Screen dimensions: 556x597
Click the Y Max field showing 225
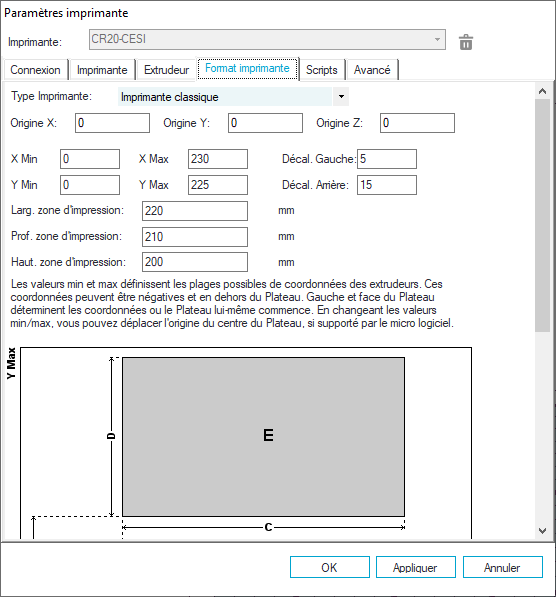pos(218,185)
